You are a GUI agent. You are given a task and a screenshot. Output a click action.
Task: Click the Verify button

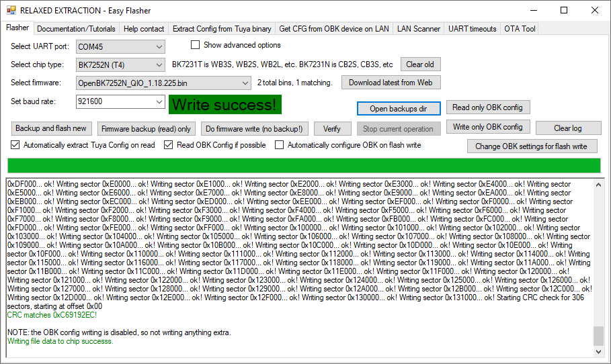pyautogui.click(x=332, y=129)
